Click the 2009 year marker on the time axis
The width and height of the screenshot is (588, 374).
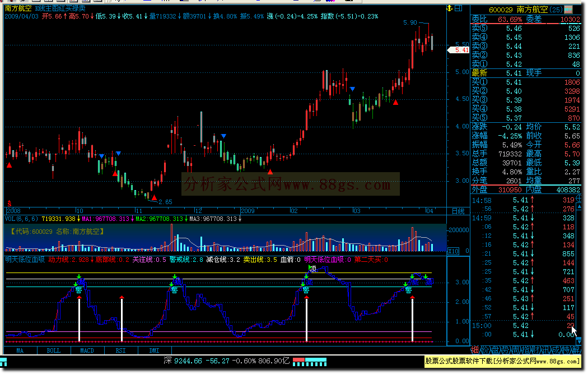tap(248, 211)
